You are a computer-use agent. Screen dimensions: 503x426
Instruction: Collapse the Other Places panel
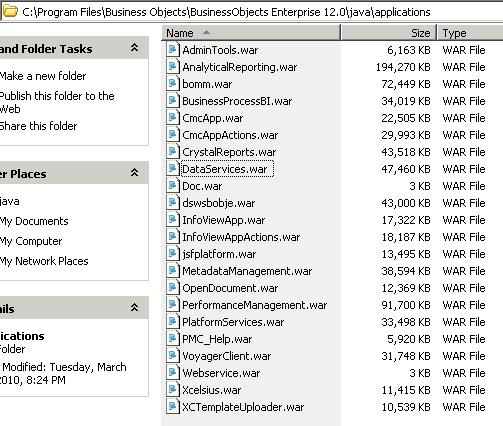tap(134, 173)
